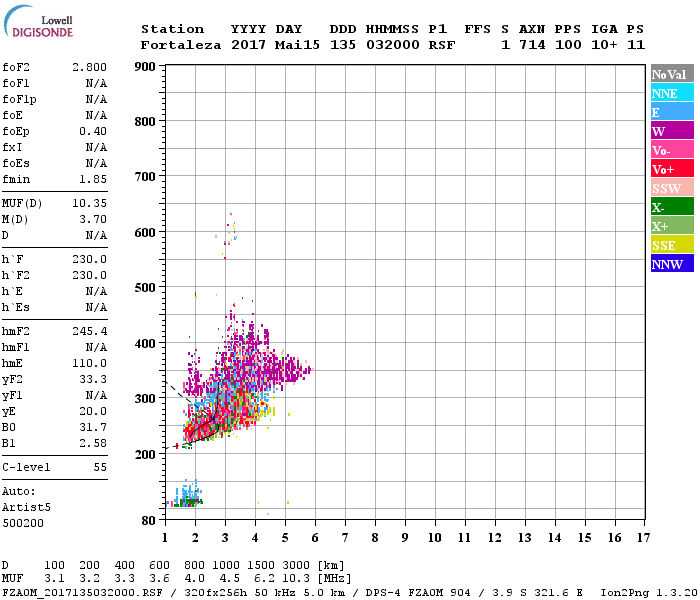Select the E blue legend swatch

coord(672,112)
